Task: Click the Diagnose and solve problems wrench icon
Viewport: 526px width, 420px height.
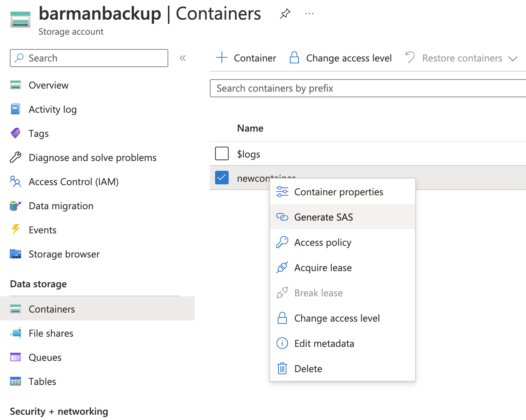Action: click(x=15, y=157)
